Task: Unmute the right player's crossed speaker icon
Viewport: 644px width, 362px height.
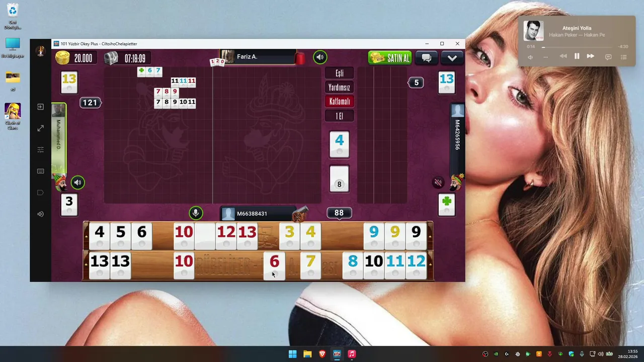Action: 438,183
